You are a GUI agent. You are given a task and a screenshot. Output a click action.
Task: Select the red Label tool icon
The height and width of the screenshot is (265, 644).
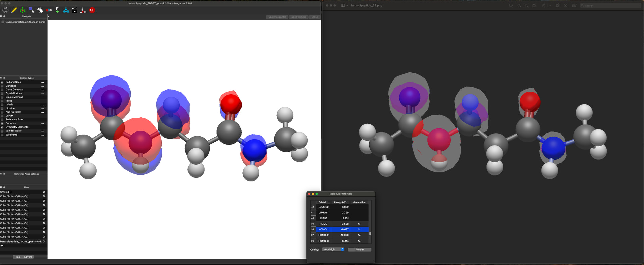[x=92, y=10]
